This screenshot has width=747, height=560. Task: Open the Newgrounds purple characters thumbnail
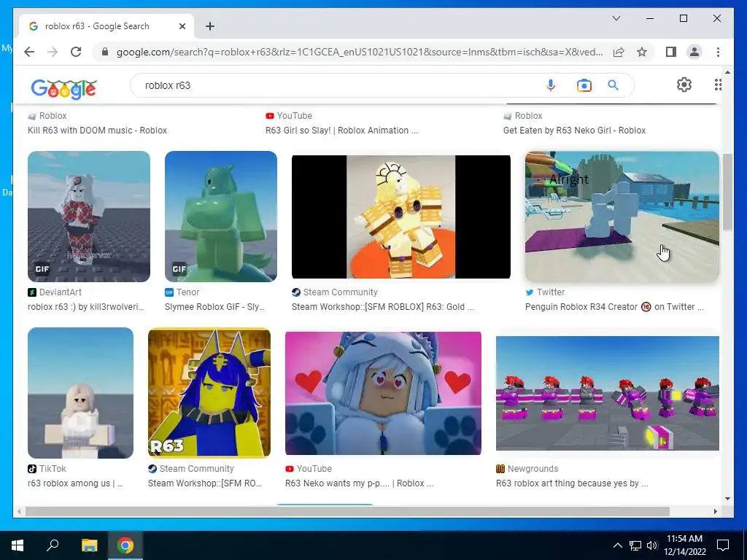coord(608,393)
